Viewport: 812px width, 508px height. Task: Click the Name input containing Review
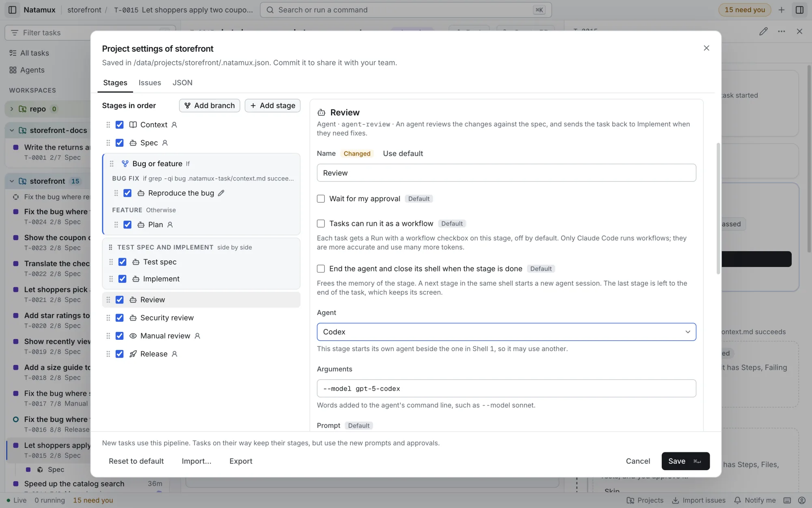pos(506,173)
